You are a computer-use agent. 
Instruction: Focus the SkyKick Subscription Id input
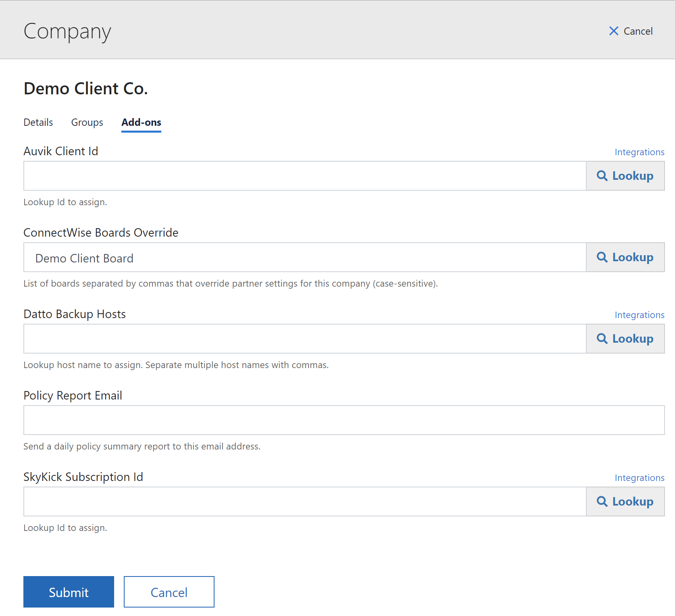pos(305,502)
